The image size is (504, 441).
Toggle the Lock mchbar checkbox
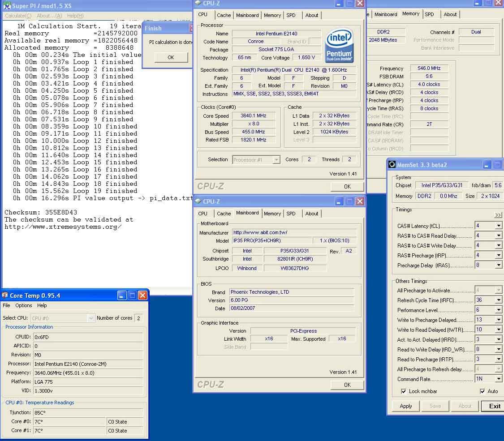coord(403,391)
